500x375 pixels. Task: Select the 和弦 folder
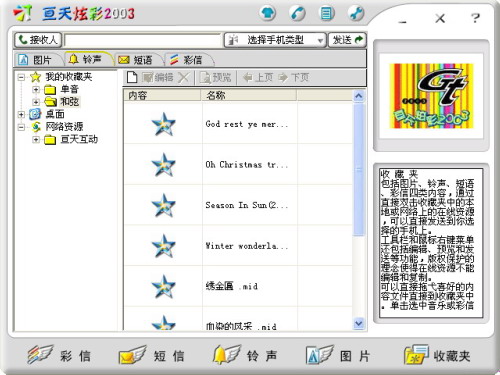(x=69, y=101)
